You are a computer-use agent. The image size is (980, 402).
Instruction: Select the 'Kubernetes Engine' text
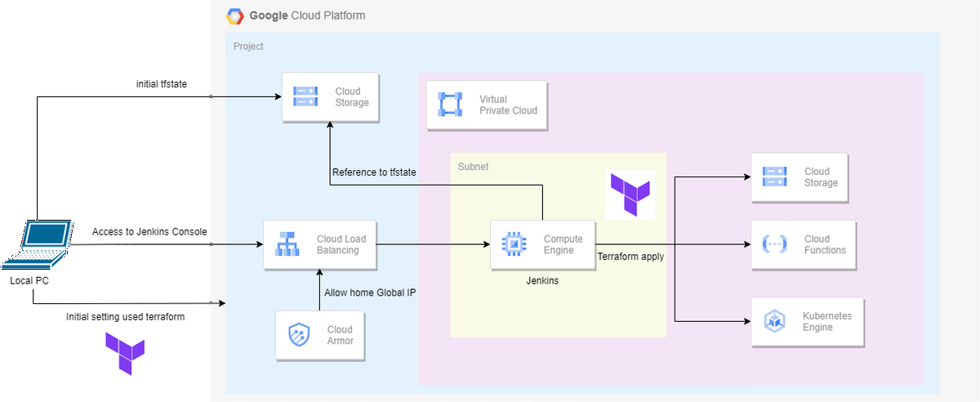(827, 321)
